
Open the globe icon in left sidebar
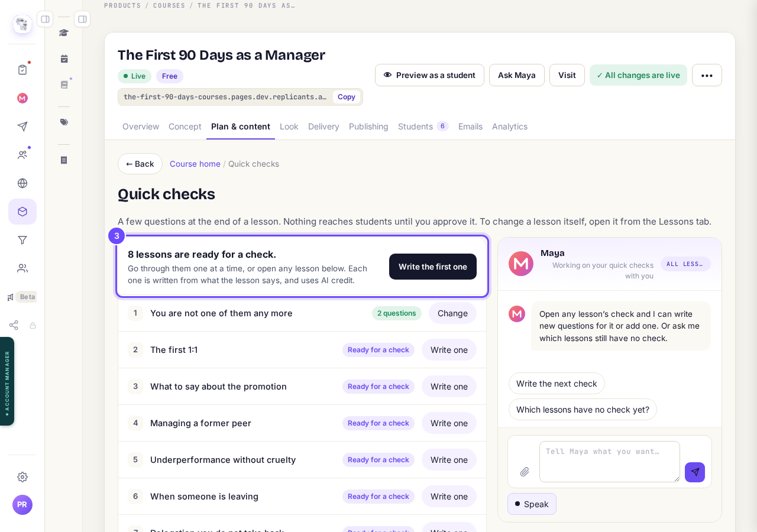(x=22, y=183)
